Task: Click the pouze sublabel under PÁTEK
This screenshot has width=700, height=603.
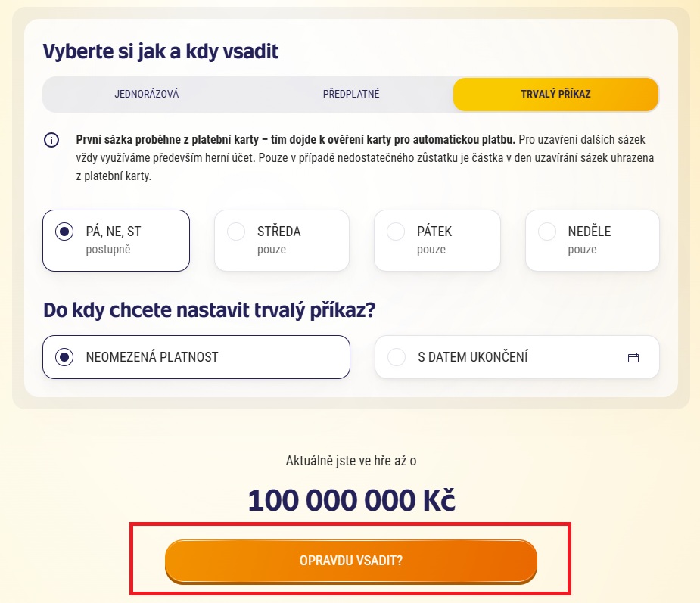Action: coord(431,250)
